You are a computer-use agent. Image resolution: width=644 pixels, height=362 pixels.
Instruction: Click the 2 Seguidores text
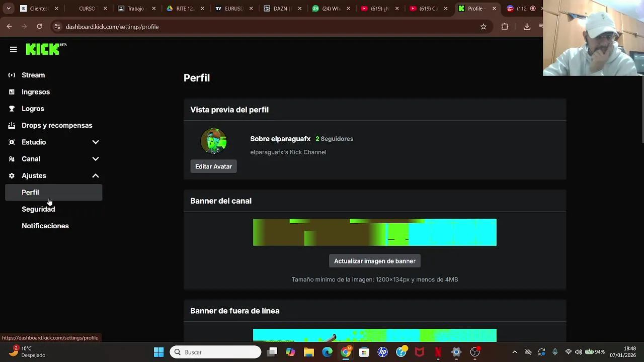coord(335,139)
